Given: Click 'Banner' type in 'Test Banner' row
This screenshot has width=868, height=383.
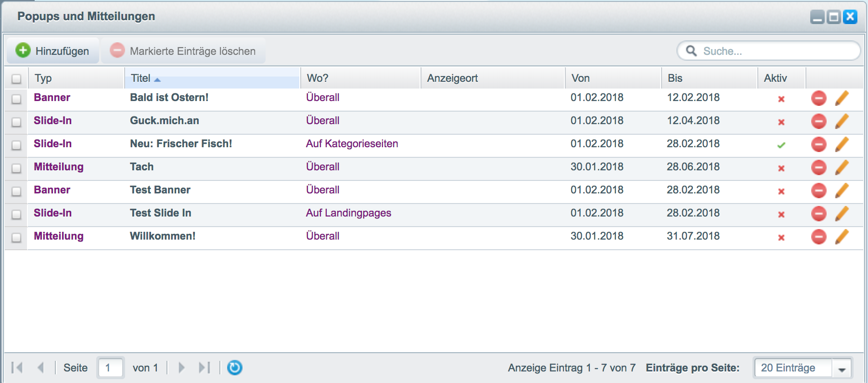Looking at the screenshot, I should 52,190.
